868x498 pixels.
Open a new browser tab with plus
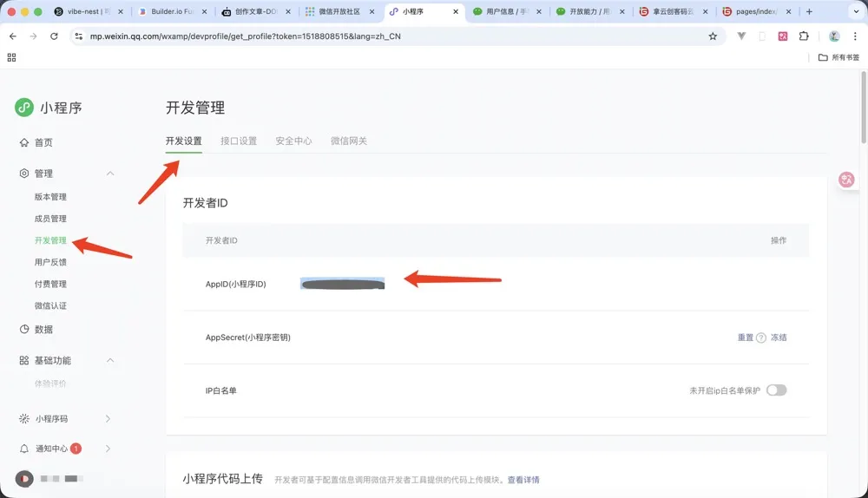pos(809,11)
